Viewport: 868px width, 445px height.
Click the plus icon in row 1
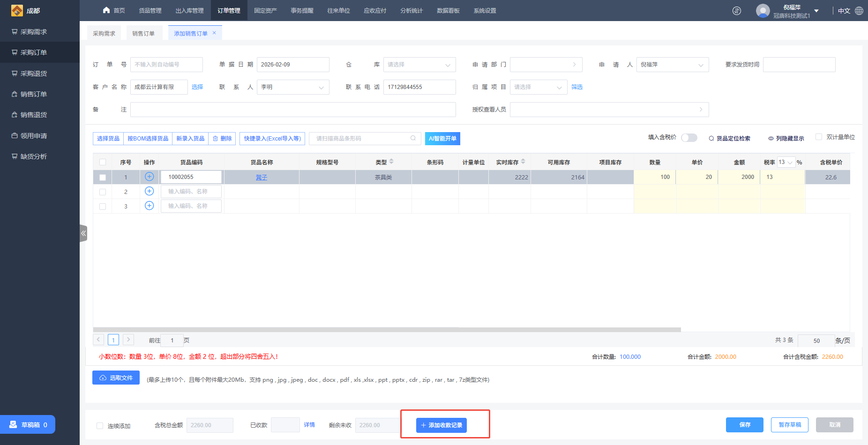click(149, 177)
